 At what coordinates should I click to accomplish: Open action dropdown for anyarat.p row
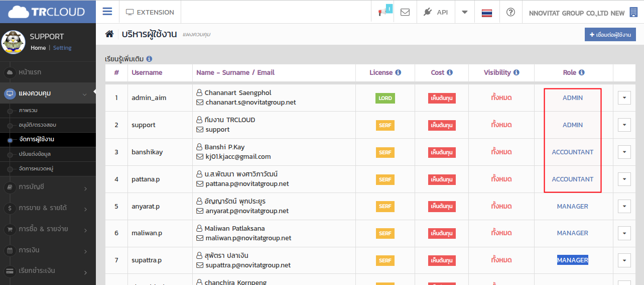point(624,206)
